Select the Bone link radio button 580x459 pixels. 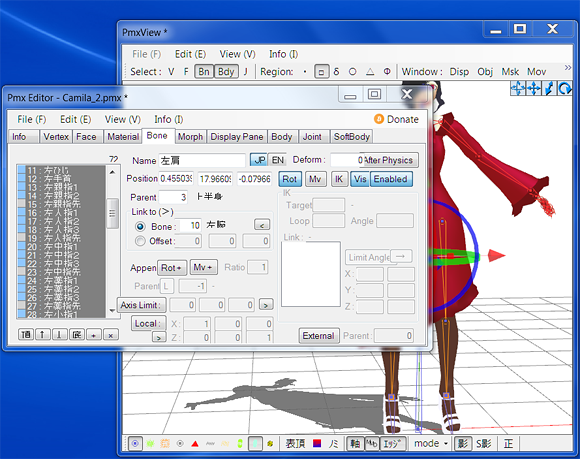coord(140,226)
